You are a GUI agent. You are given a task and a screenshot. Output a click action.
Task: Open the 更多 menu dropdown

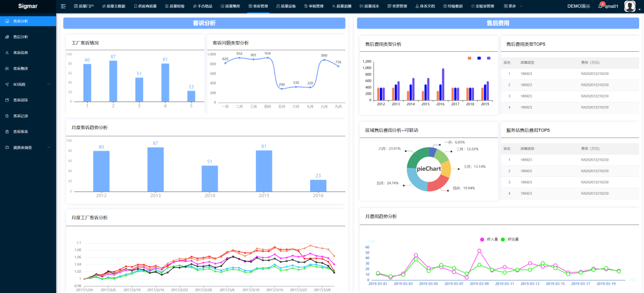(512, 6)
